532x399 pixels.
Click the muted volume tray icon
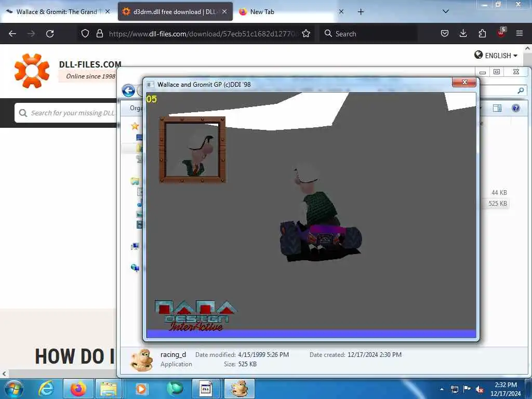pos(480,389)
